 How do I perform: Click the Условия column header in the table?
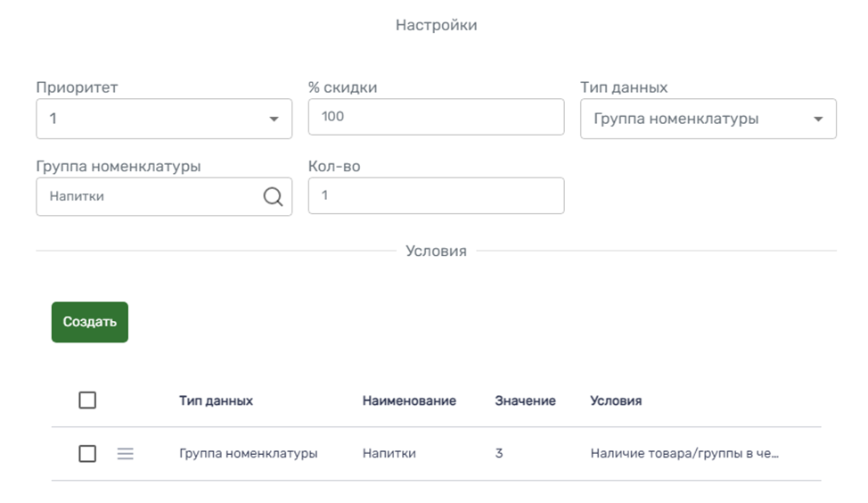point(616,401)
